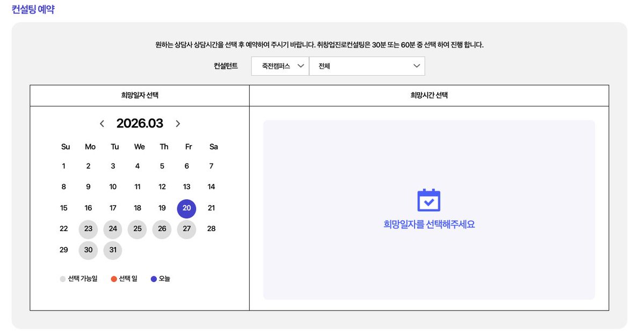Click the 희망시간 선택 column header
644x331 pixels.
(x=429, y=95)
